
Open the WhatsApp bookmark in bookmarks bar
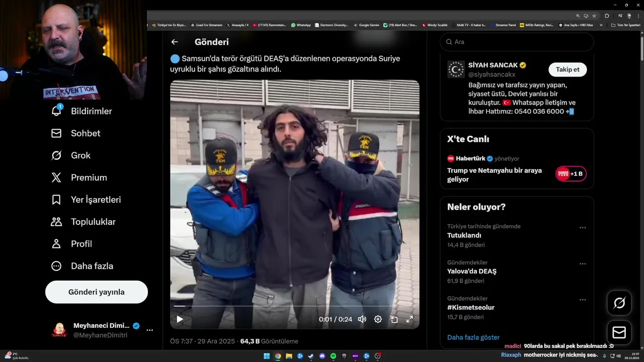(301, 25)
